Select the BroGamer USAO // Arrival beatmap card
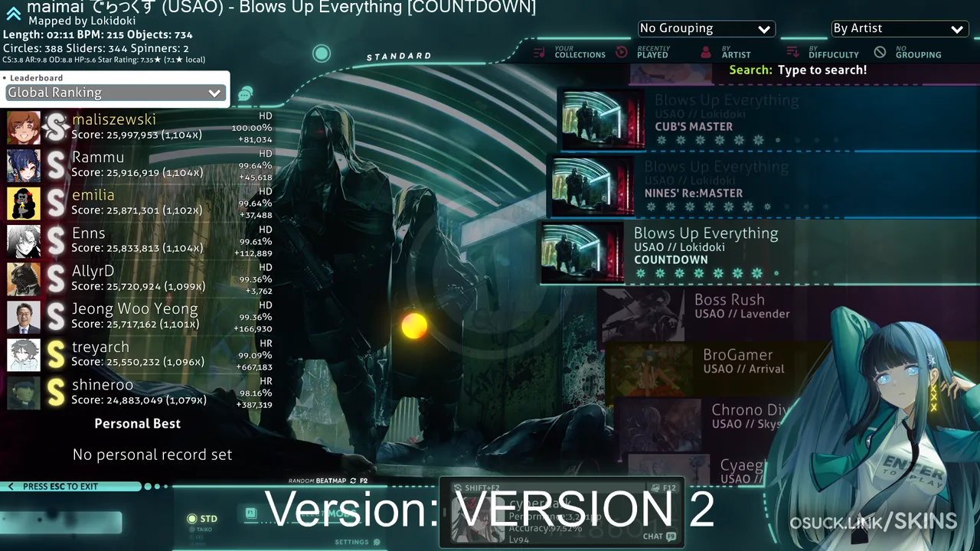 pyautogui.click(x=720, y=370)
